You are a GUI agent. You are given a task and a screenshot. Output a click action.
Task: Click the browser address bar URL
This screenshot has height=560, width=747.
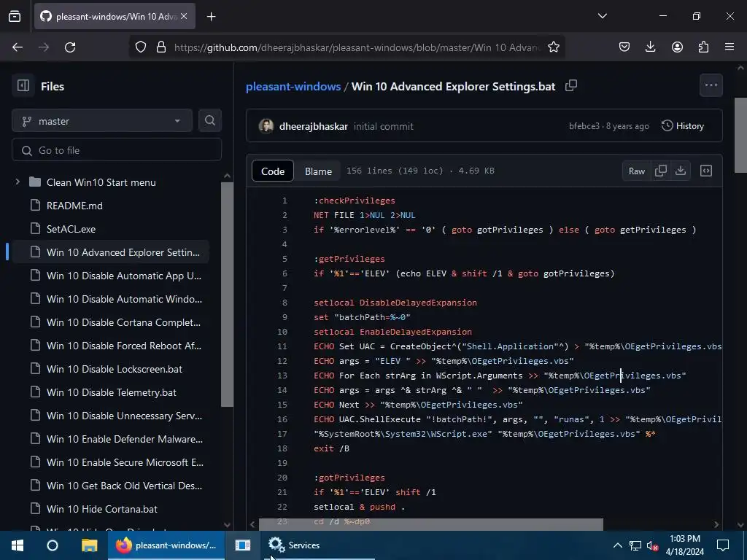[357, 47]
